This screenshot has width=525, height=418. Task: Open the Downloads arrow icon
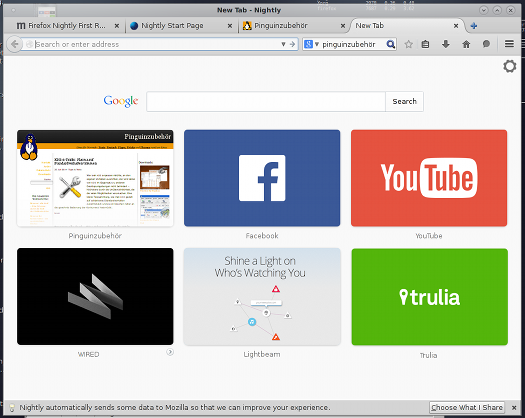(x=446, y=44)
